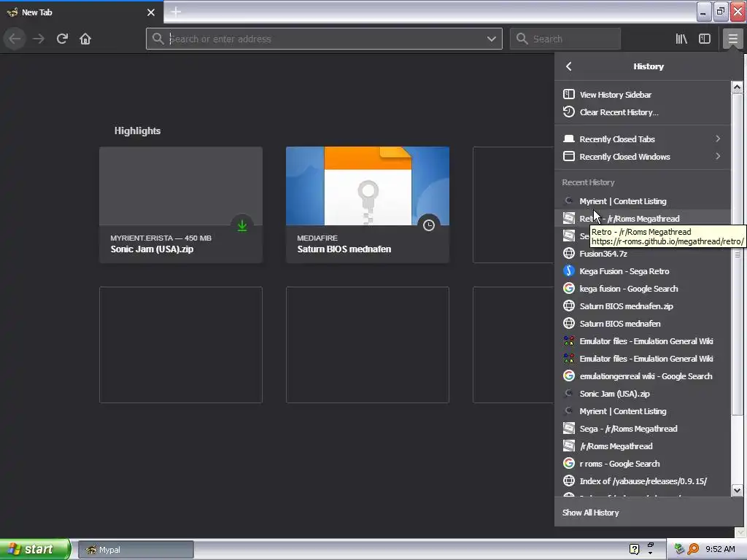The image size is (747, 560).
Task: Click history panel scrollbar up arrow
Action: pos(737,87)
